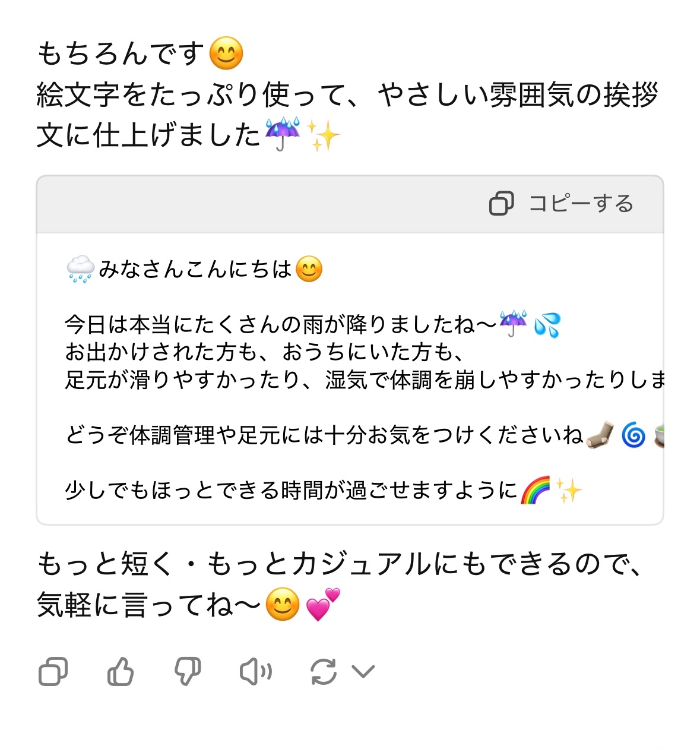Copy the whole response with bottom copy icon
Viewport: 700px width, 749px height.
[53, 672]
